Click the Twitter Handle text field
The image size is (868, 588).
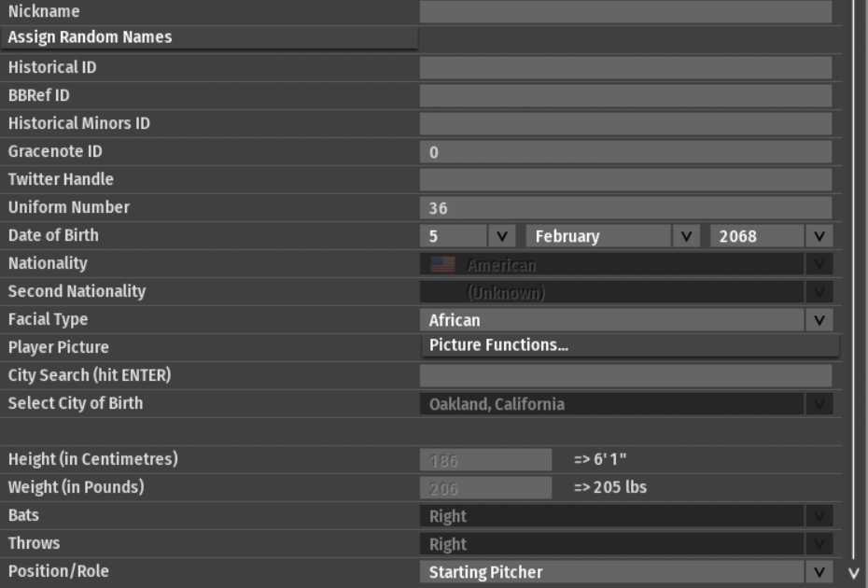point(625,179)
